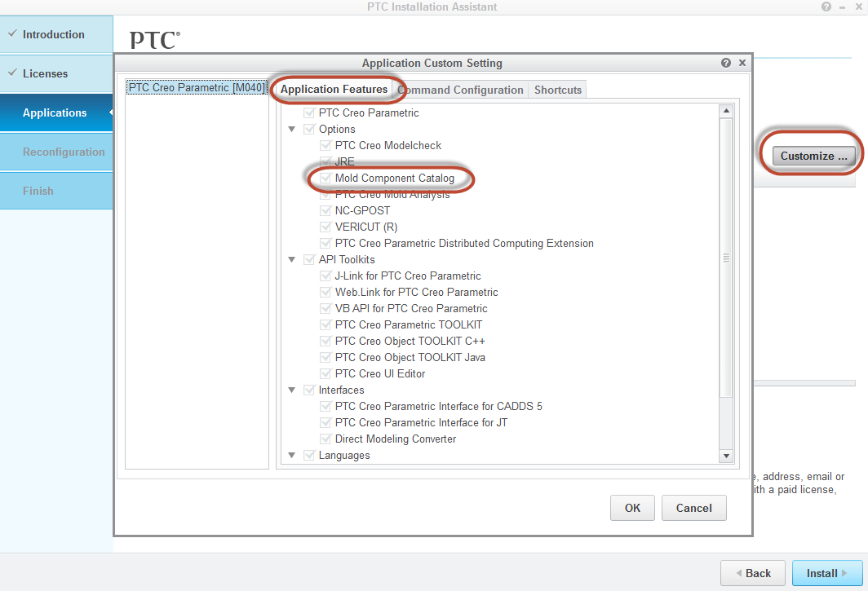Select PTC Creo Parametric [M040] in application list
This screenshot has height=591, width=868.
[197, 87]
